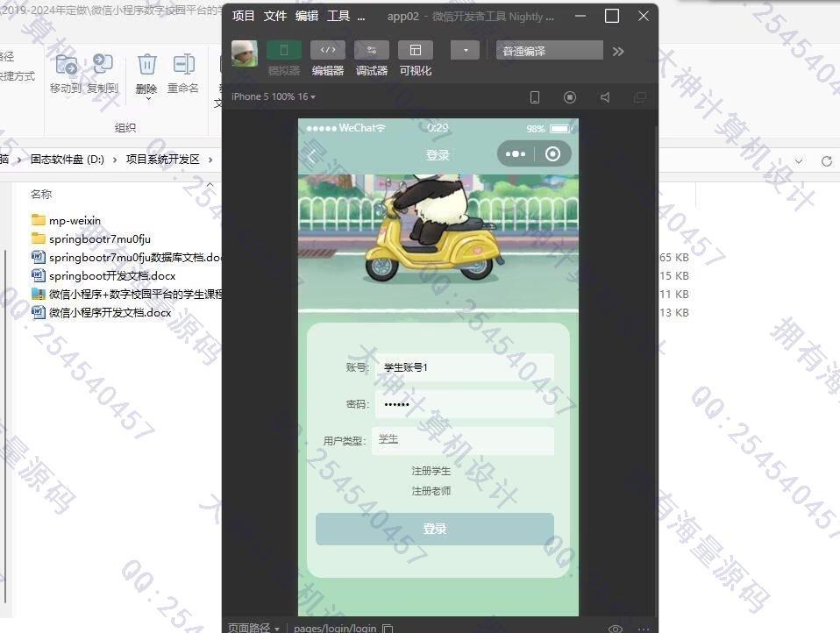This screenshot has width=840, height=633.
Task: Open the 编辑 menu
Action: pos(306,16)
